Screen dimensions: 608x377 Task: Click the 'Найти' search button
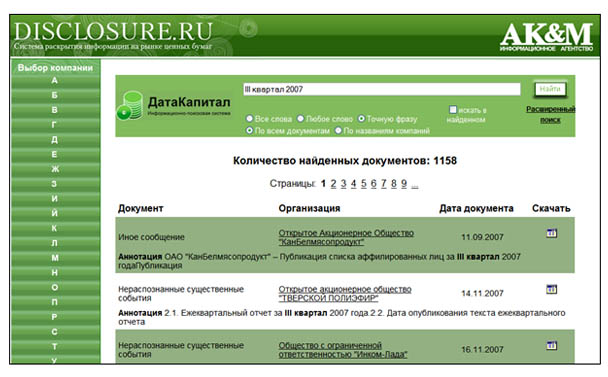coord(550,89)
